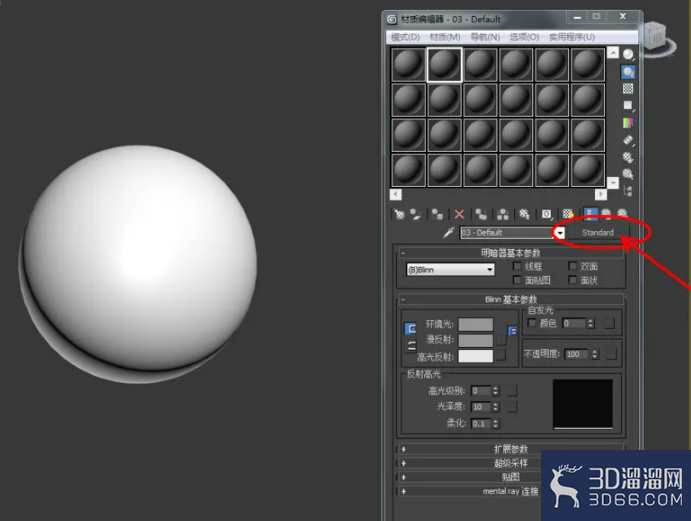Screen dimensions: 691x521
Task: Click sample slots scroll-right arrow
Action: tap(601, 194)
